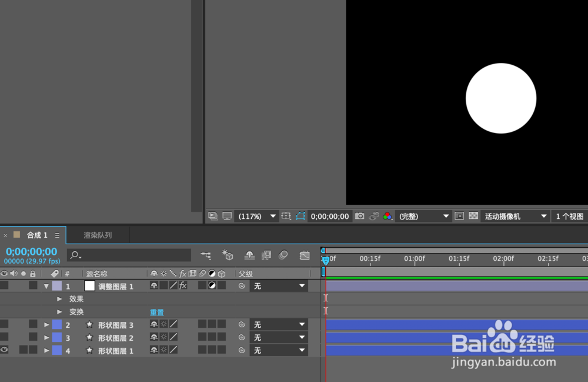
Task: Open the Graph Editor icon
Action: point(305,255)
